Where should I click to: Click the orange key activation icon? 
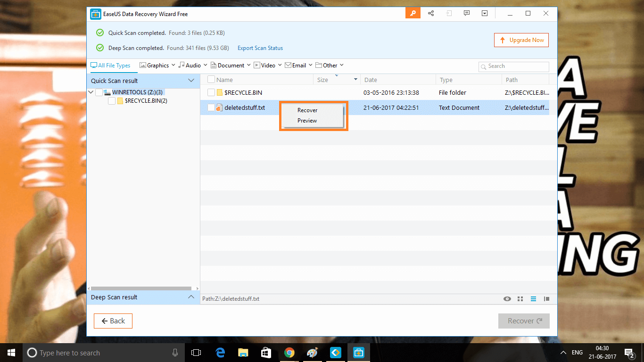click(413, 13)
